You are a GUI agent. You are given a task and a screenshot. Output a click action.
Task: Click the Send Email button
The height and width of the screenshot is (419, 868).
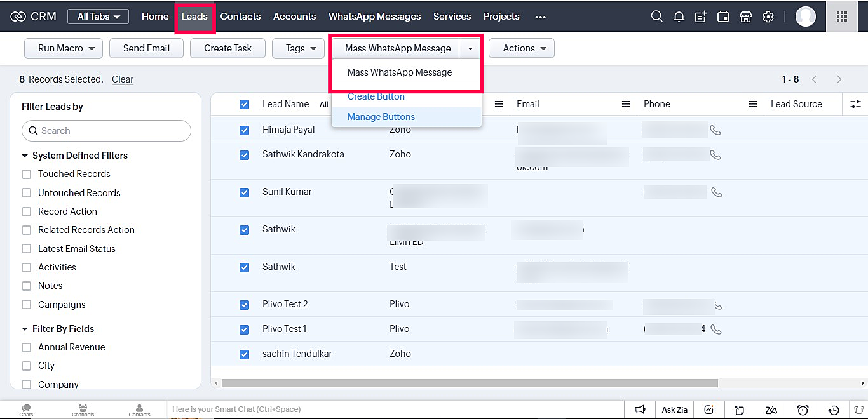point(146,48)
